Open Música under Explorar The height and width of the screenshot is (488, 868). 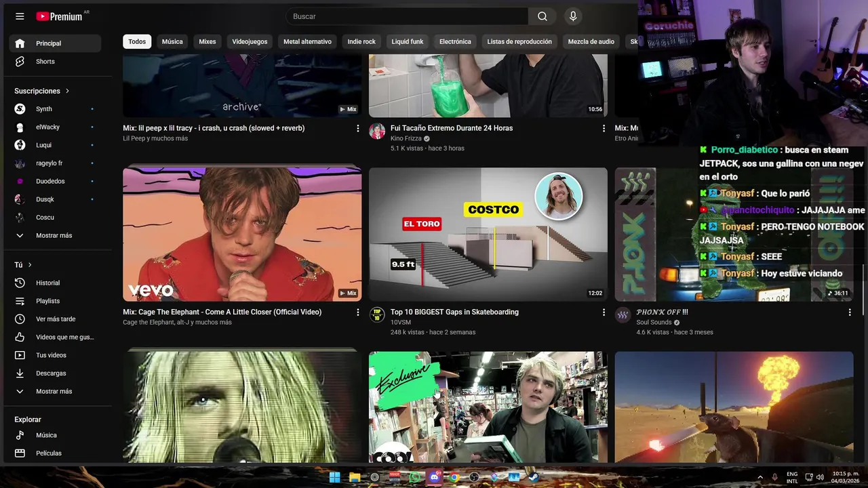[x=55, y=435]
